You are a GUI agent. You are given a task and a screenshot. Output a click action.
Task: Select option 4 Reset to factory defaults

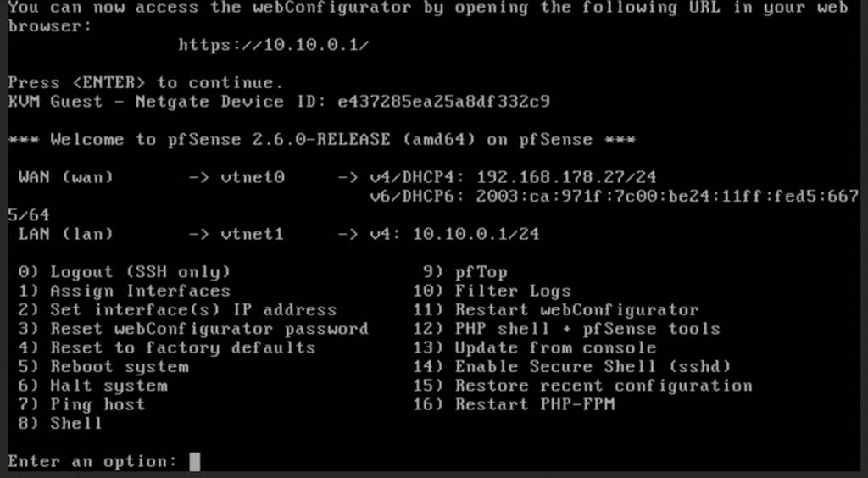(167, 347)
